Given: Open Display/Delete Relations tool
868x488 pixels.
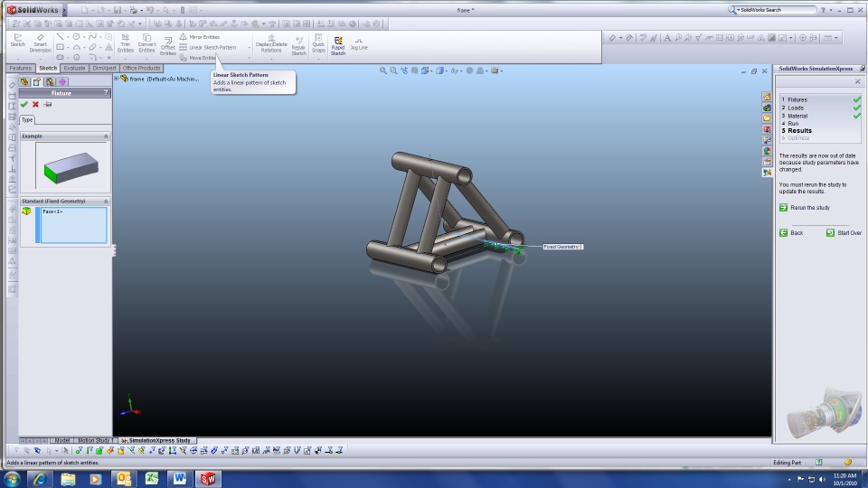Looking at the screenshot, I should pyautogui.click(x=271, y=43).
